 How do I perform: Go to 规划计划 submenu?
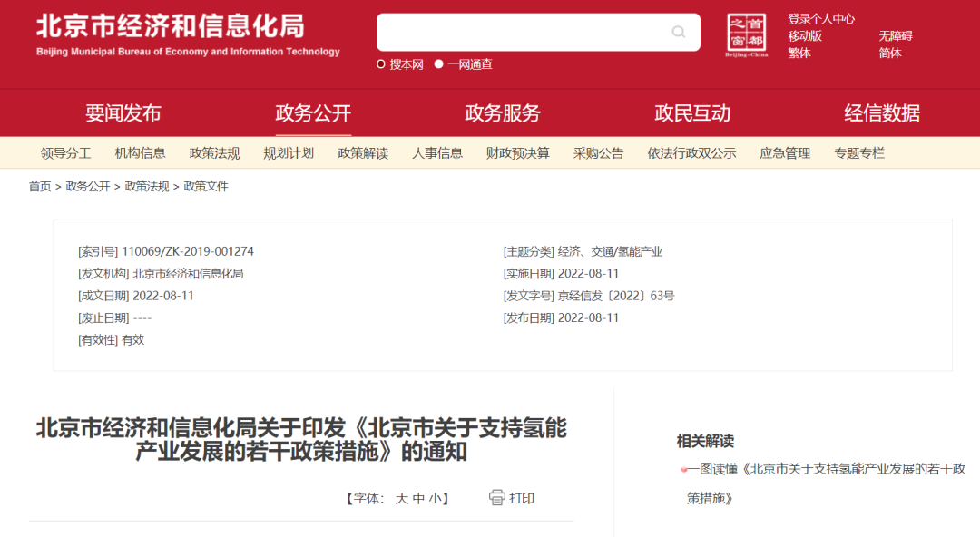point(289,153)
